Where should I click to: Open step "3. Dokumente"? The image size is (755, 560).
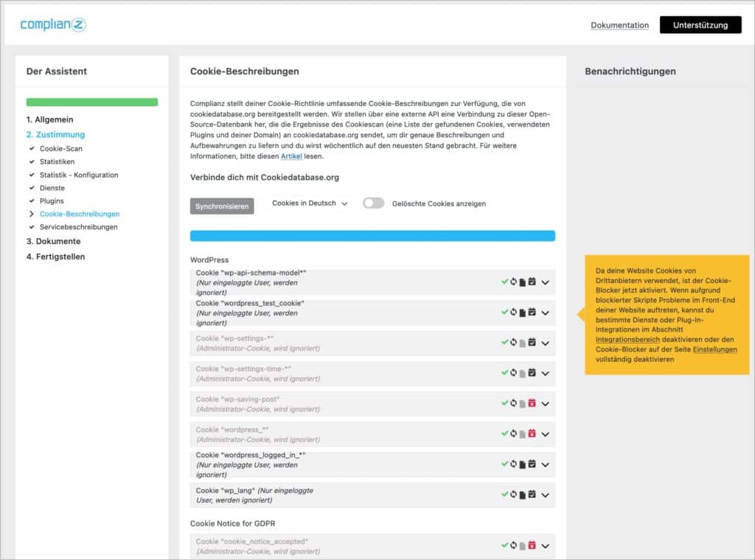(x=53, y=241)
